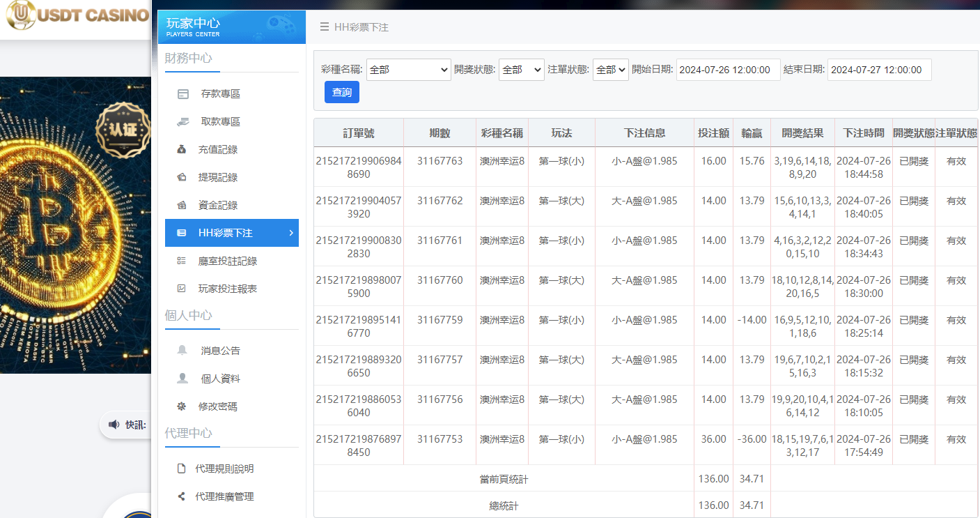Open 充值記錄 via its upload icon
980x518 pixels.
click(x=182, y=148)
